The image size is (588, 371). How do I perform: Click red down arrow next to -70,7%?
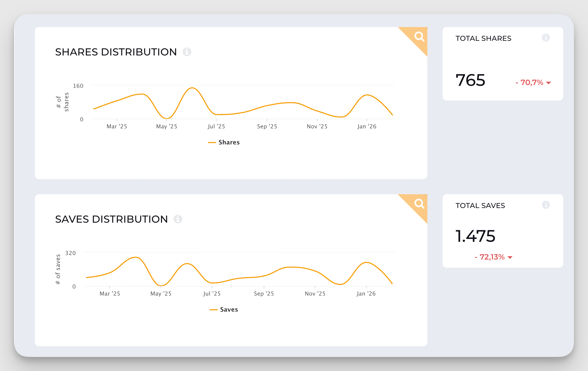click(x=548, y=83)
